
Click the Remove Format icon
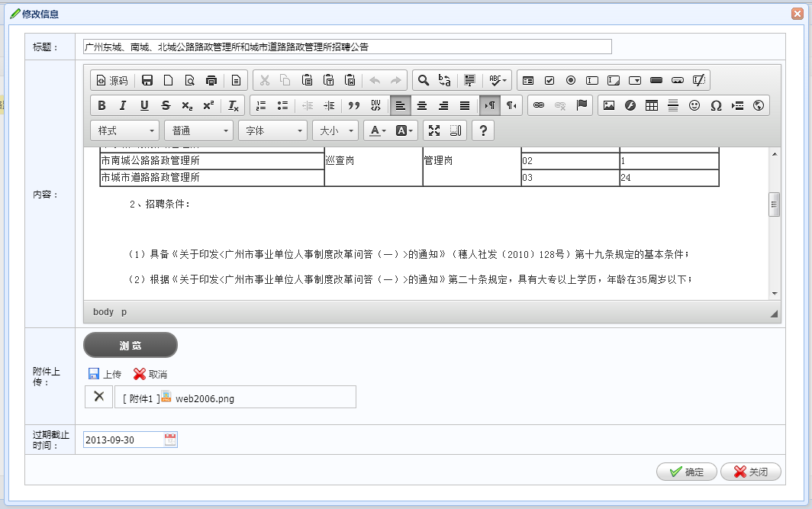pyautogui.click(x=234, y=105)
